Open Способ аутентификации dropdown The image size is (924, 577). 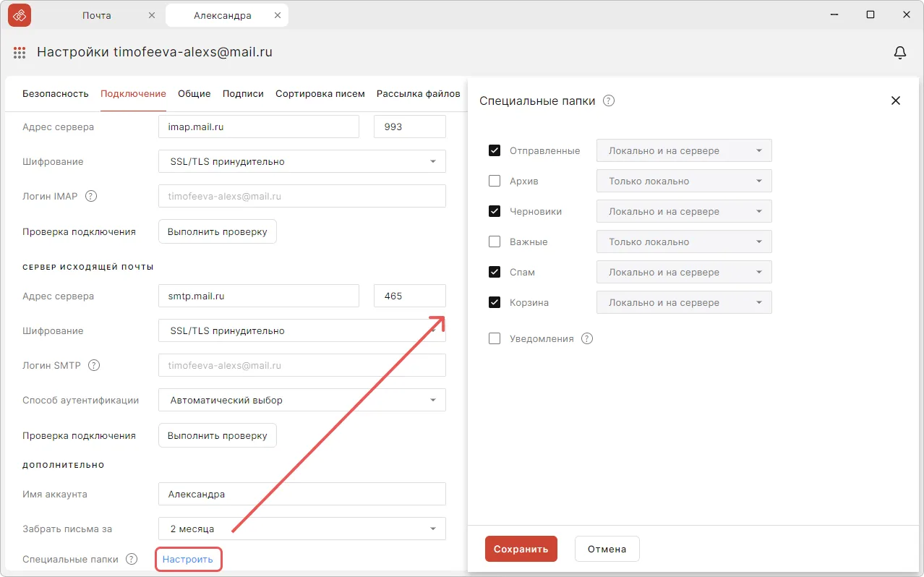301,400
